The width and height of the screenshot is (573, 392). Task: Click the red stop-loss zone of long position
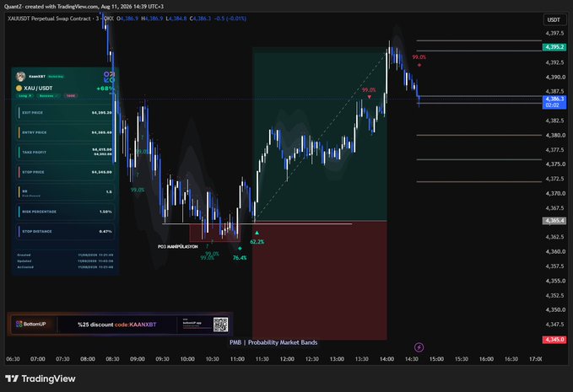320,281
